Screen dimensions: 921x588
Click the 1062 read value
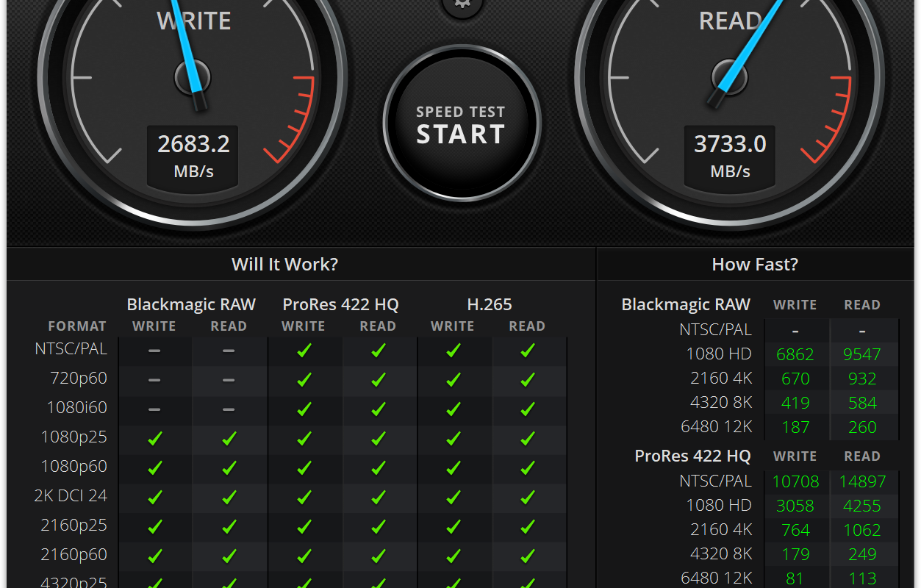862,530
